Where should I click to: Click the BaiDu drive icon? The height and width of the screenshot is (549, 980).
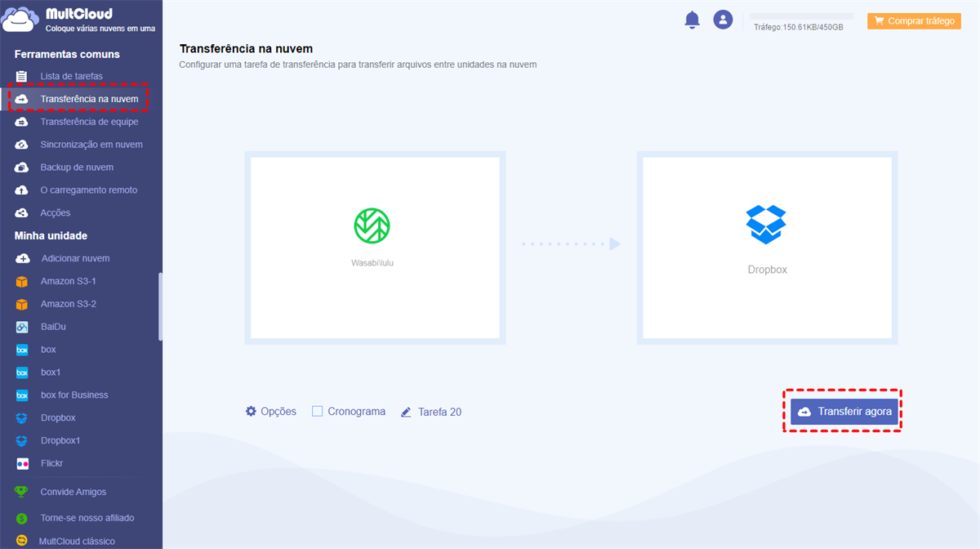22,327
